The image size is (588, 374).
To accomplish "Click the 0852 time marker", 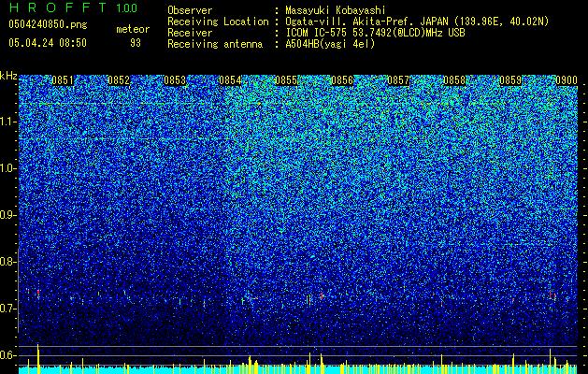I will click(x=119, y=80).
